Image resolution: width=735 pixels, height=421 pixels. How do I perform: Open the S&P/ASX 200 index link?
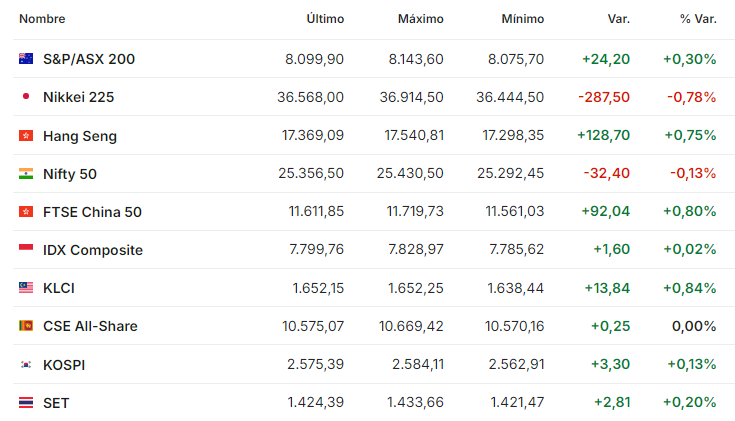pos(89,59)
